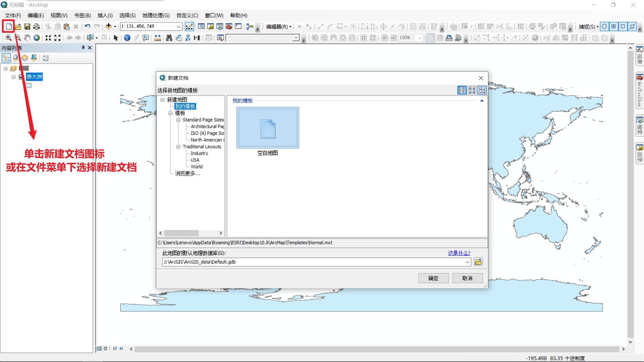The width and height of the screenshot is (644, 362).
Task: Click the Save icon in the toolbar
Action: [27, 26]
